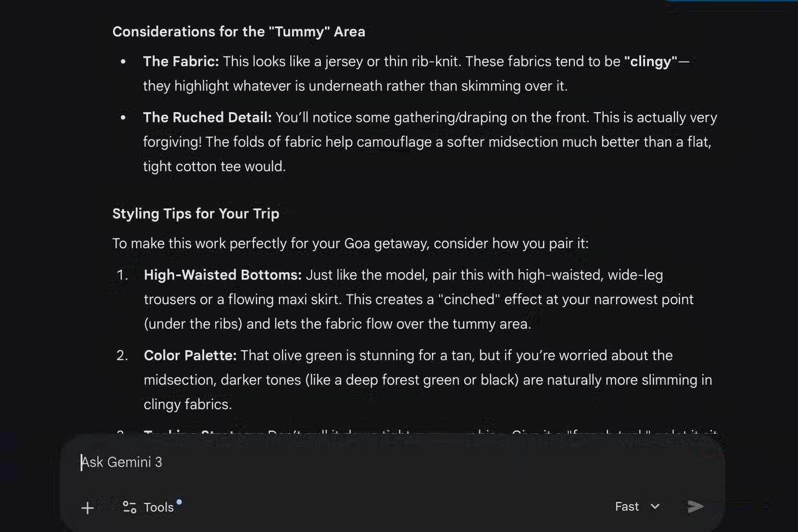Click the bold 'Color Palette:' label
The width and height of the screenshot is (798, 532).
point(190,355)
